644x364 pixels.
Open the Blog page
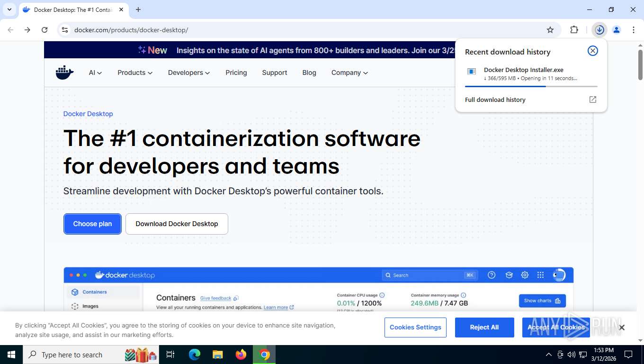click(309, 73)
